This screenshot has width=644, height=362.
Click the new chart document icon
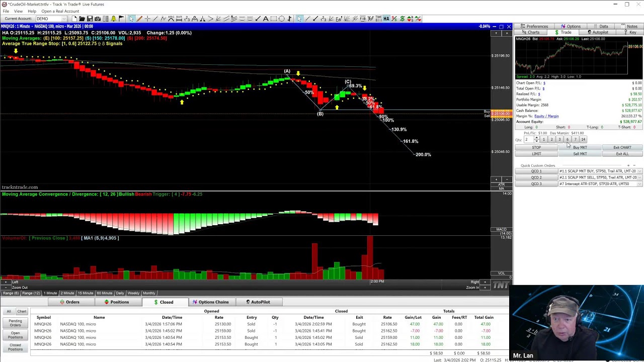74,19
